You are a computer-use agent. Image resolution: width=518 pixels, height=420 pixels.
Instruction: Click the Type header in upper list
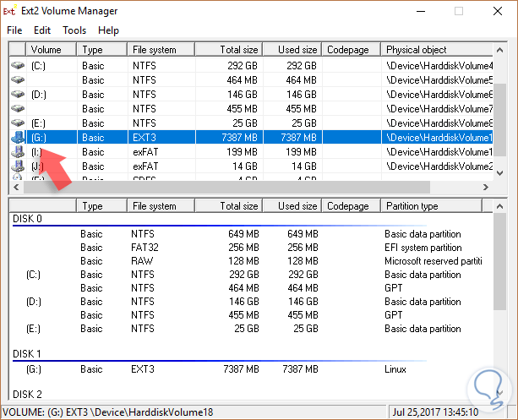pos(101,50)
